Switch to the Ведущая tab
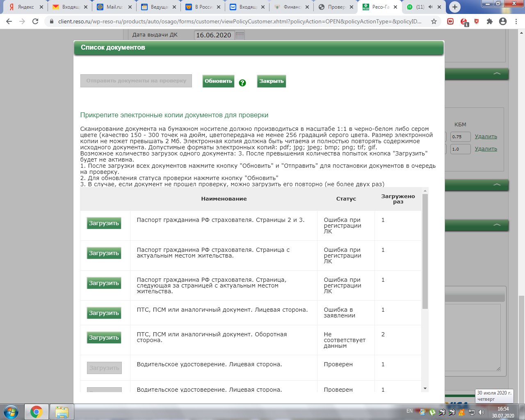Screen dimensions: 525x420 click(x=158, y=7)
